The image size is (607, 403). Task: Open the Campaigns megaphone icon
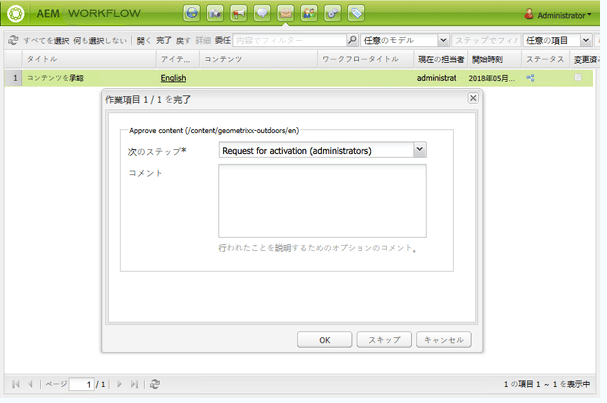point(238,13)
